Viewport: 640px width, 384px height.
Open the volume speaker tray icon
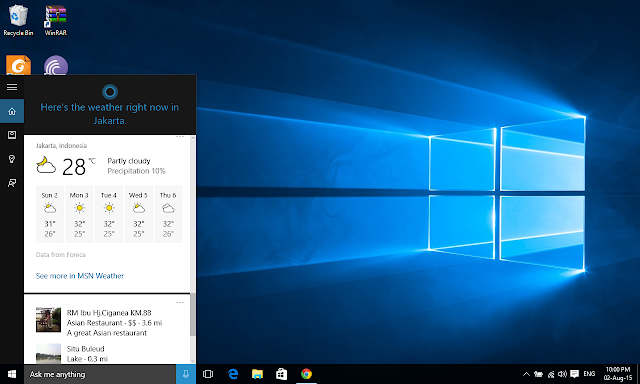(562, 374)
